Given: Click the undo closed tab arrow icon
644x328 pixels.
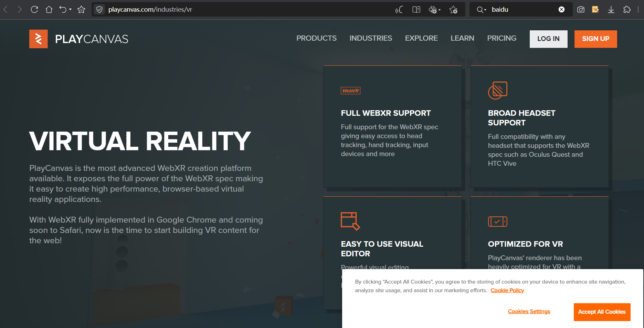Looking at the screenshot, I should pos(63,10).
